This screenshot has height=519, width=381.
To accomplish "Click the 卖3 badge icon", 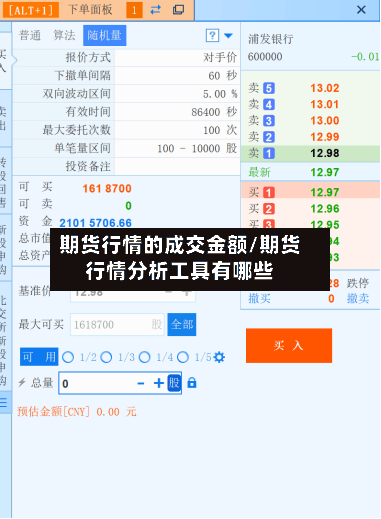I will click(x=269, y=121).
